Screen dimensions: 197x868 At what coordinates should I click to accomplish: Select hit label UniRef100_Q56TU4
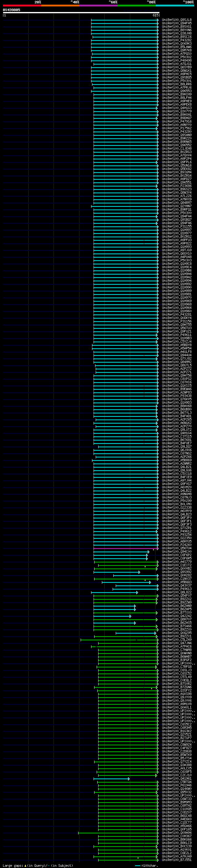(x=176, y=549)
